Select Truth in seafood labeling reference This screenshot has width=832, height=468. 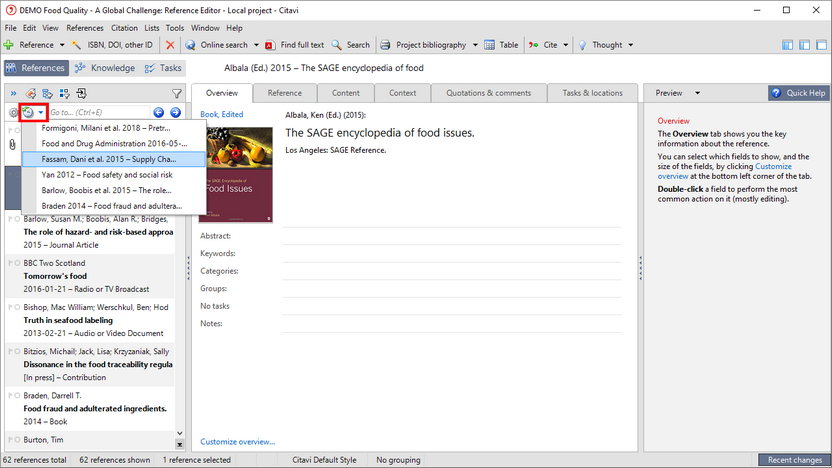pyautogui.click(x=90, y=320)
